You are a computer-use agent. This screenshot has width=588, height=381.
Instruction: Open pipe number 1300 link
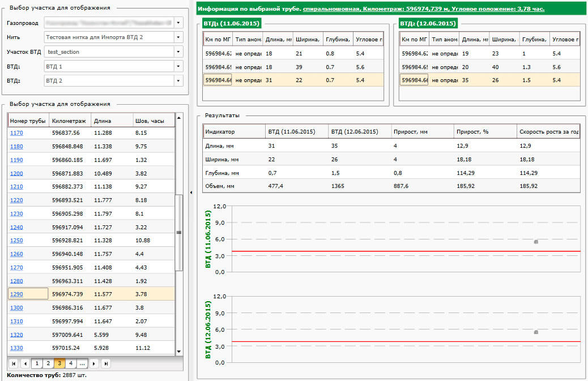pyautogui.click(x=16, y=308)
